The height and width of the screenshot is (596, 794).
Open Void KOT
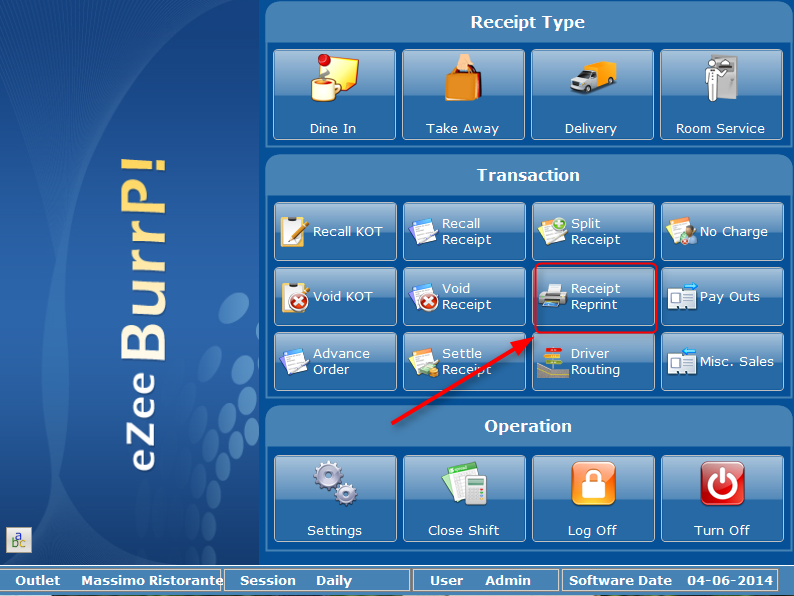click(335, 297)
